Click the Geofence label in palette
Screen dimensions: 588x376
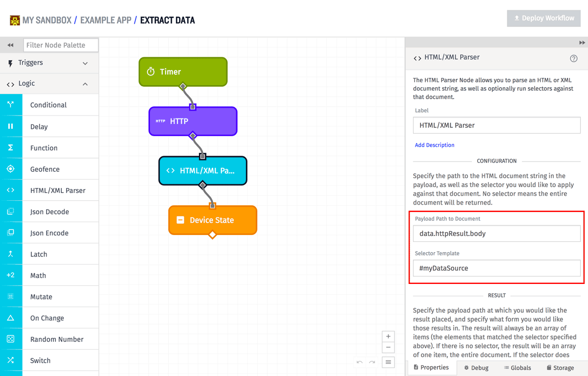[x=45, y=169]
